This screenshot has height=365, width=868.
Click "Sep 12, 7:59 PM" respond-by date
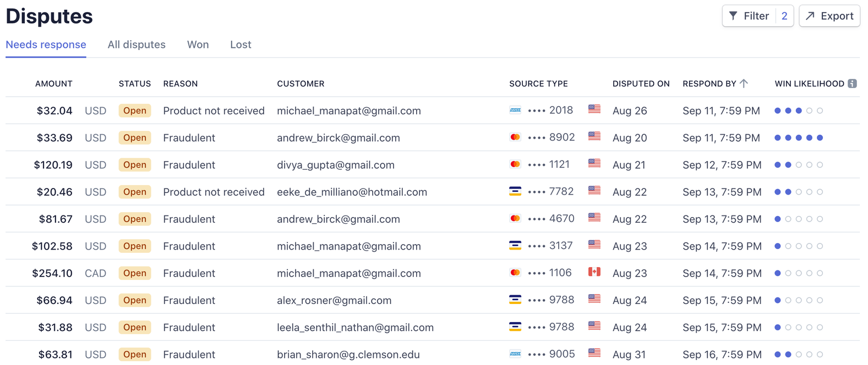pos(722,165)
